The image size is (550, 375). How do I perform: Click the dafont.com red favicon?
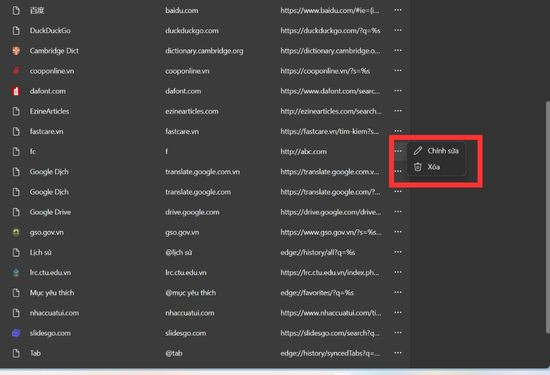16,91
